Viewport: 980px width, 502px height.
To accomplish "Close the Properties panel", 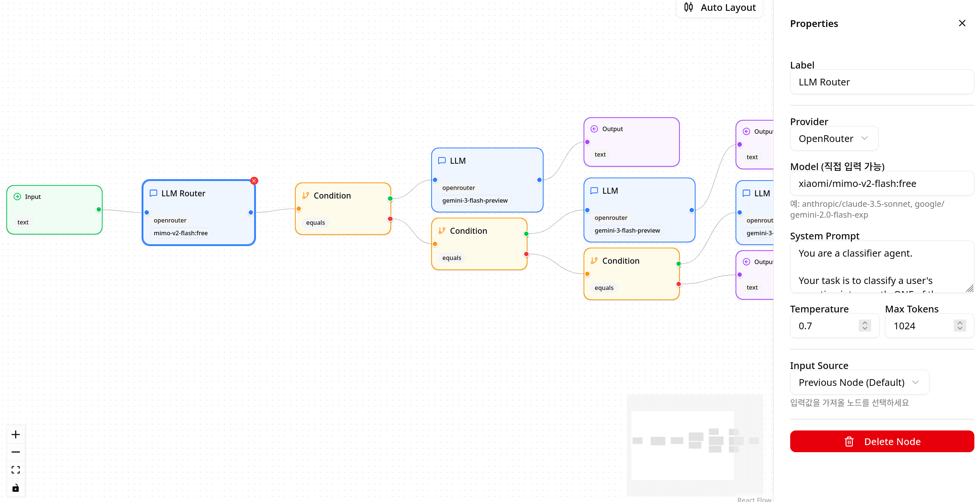I will click(962, 23).
